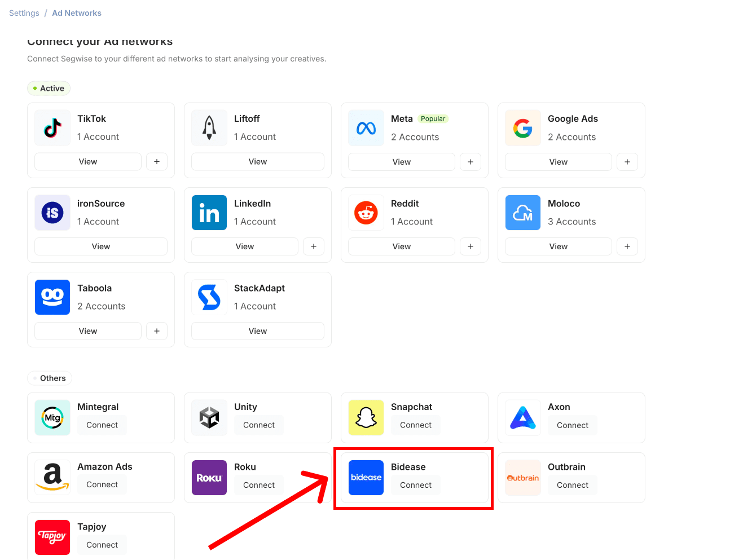
Task: Click the Roku purple logo
Action: [x=209, y=478]
